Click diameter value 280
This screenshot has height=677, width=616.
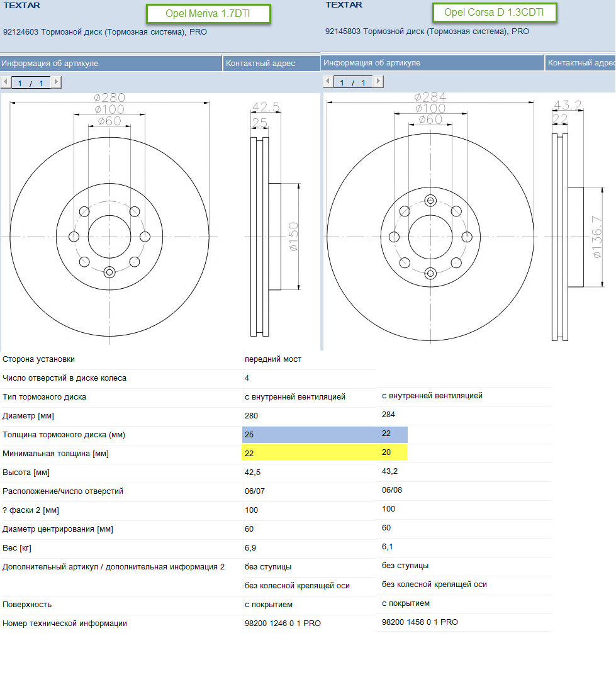(251, 417)
